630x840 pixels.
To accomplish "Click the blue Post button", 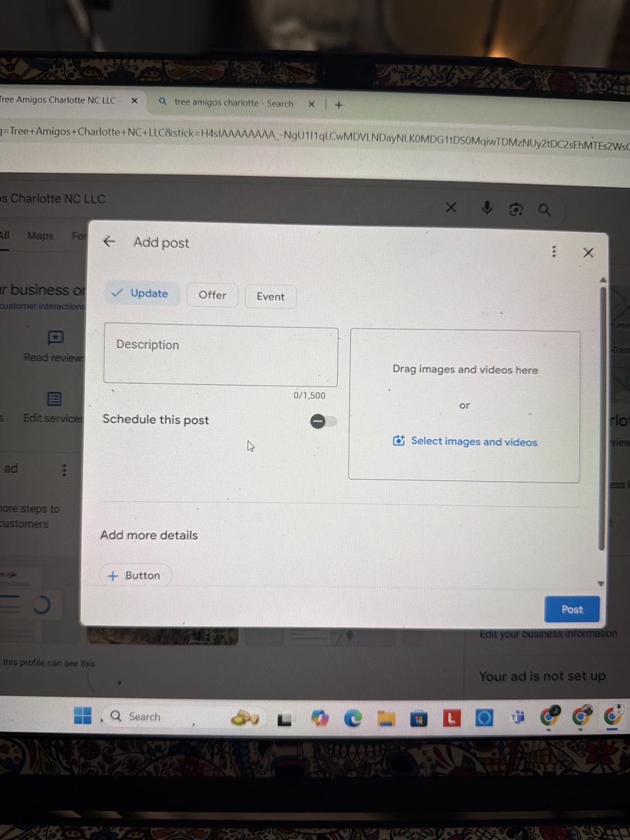I will 571,609.
